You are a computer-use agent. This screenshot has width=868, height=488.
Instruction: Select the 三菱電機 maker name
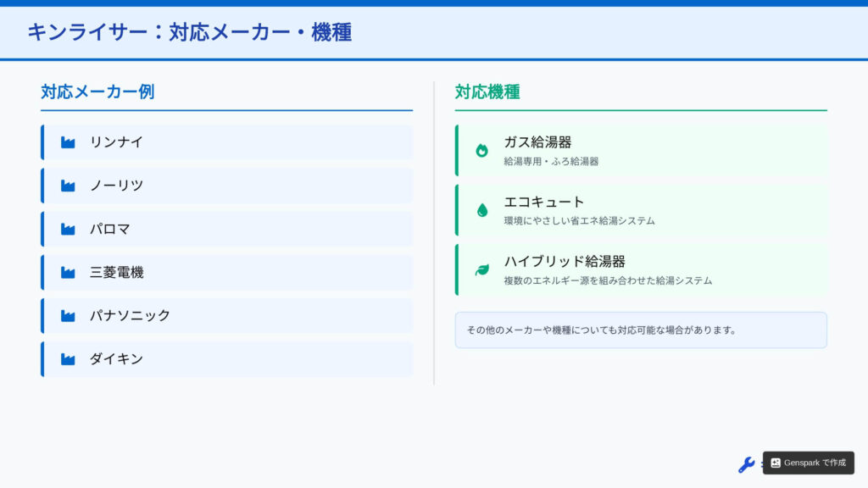[x=116, y=272]
